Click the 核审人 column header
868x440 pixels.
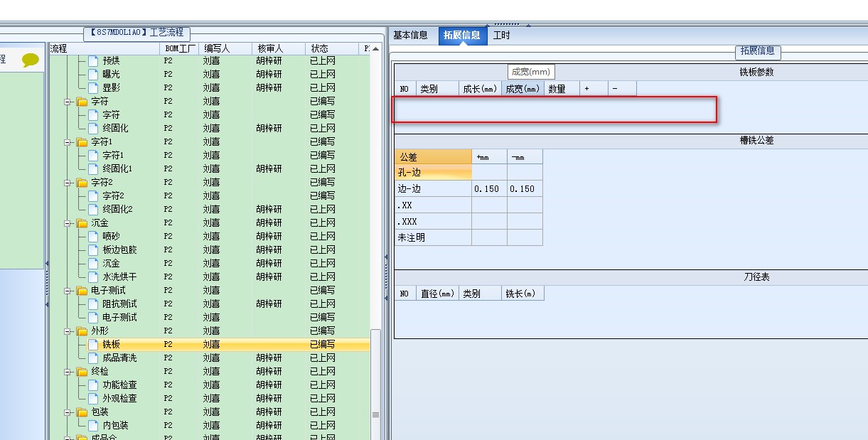click(x=279, y=48)
